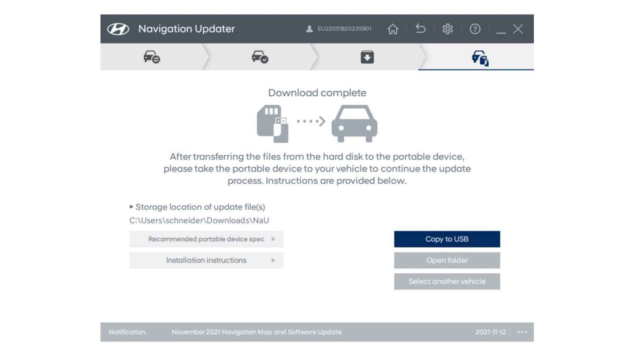644x362 pixels.
Task: Click the back arrow icon
Action: (420, 29)
